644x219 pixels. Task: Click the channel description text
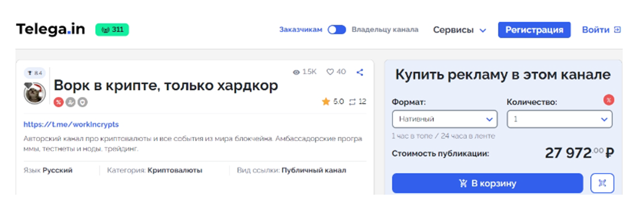pyautogui.click(x=194, y=144)
